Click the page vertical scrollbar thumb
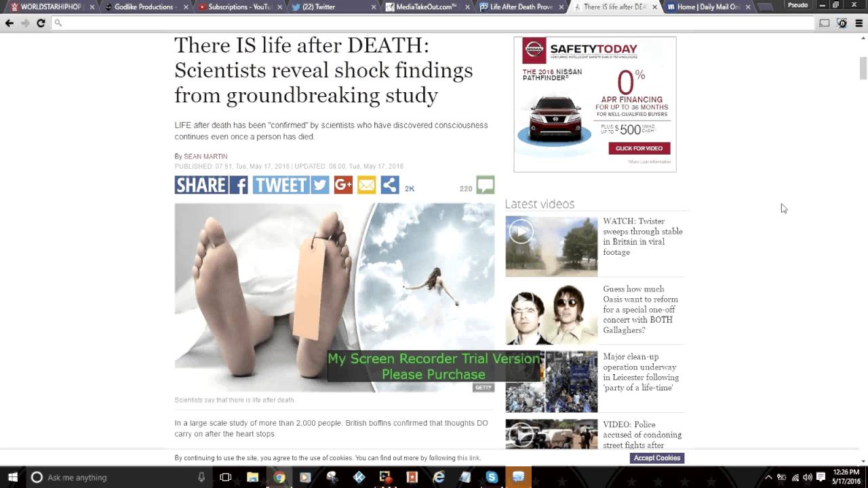 point(863,68)
